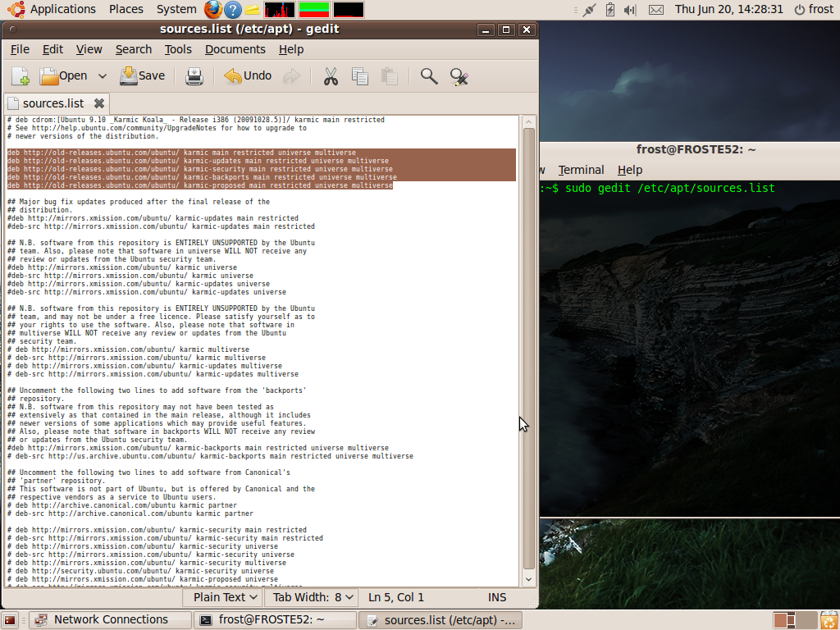
Task: Expand the Open recent files arrow
Action: coord(103,76)
